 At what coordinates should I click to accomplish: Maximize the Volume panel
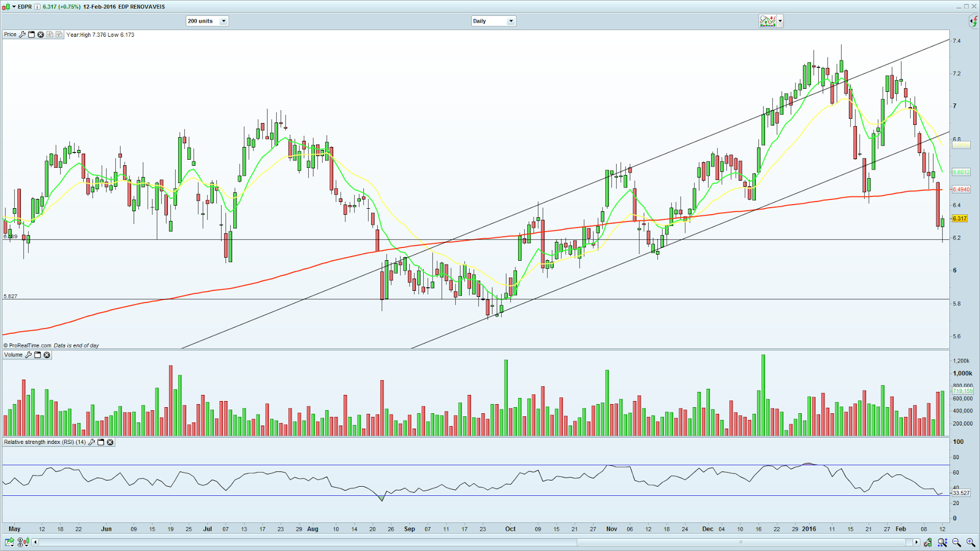[37, 354]
